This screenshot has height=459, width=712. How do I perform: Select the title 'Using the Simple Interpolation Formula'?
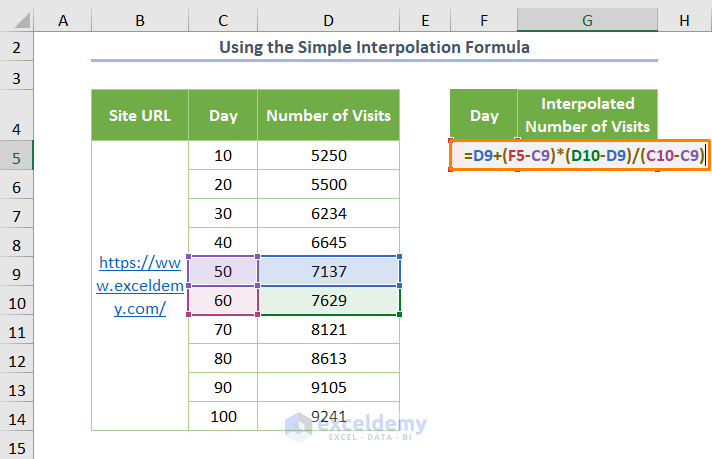coord(375,47)
